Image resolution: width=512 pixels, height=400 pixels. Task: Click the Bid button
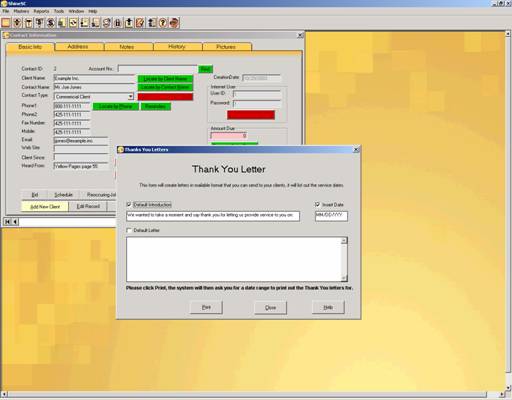coord(35,195)
